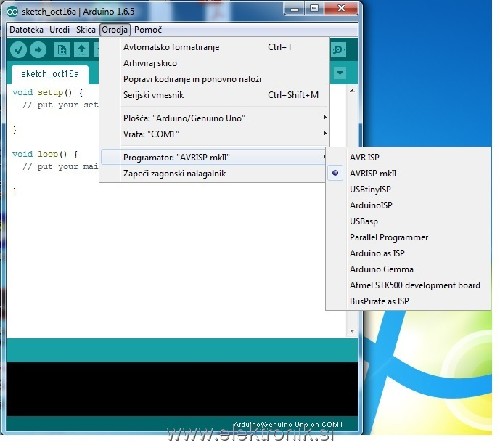Viewport: 500px width, 448px height.
Task: Select Parallel Programmer option
Action: [x=408, y=237]
